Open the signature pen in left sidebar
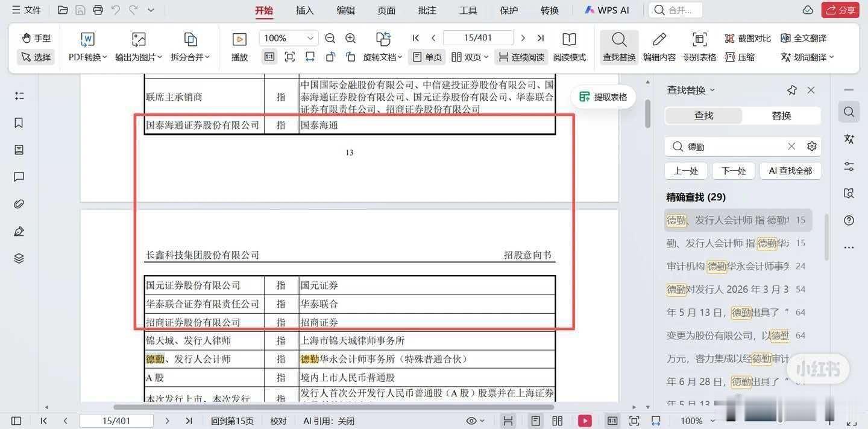The height and width of the screenshot is (429, 868). pyautogui.click(x=19, y=231)
